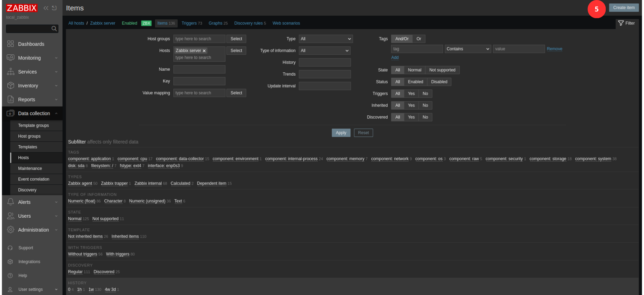Filter by component: cpu subfilter tag
Image resolution: width=644 pixels, height=295 pixels.
coord(132,159)
